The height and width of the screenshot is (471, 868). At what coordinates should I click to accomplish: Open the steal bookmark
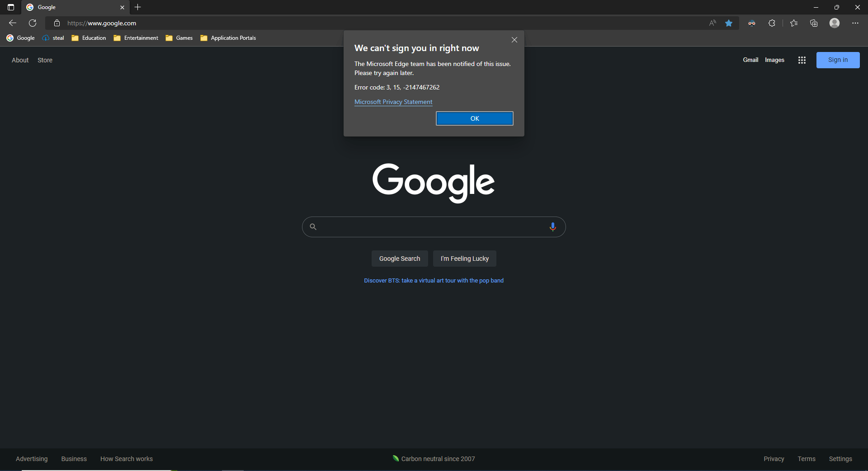[53, 38]
